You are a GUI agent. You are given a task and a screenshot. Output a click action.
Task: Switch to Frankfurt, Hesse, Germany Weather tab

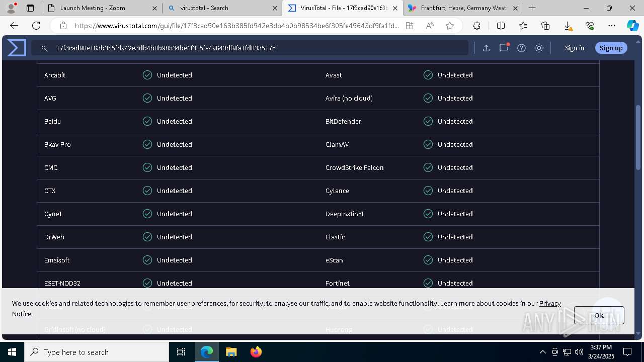[x=463, y=8]
